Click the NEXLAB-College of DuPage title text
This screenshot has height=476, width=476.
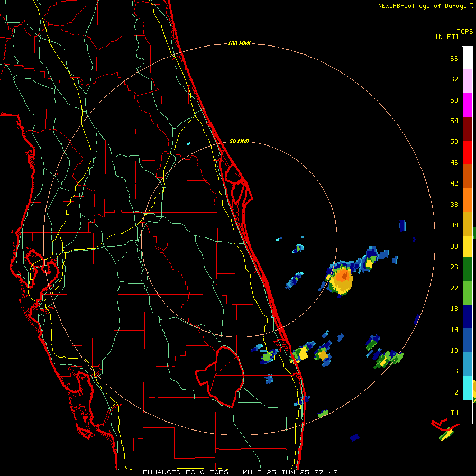[422, 6]
